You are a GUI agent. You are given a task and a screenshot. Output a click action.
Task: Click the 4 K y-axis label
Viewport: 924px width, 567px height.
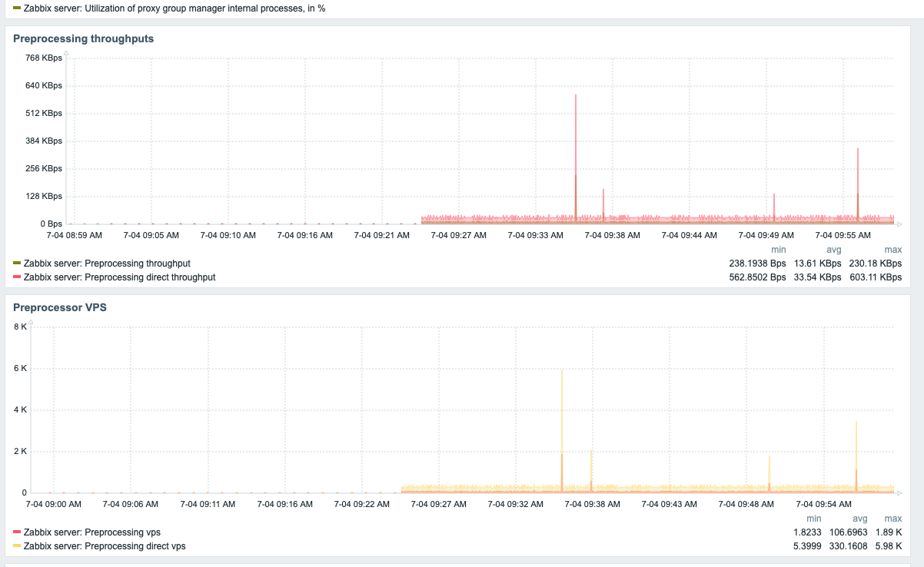[x=20, y=410]
